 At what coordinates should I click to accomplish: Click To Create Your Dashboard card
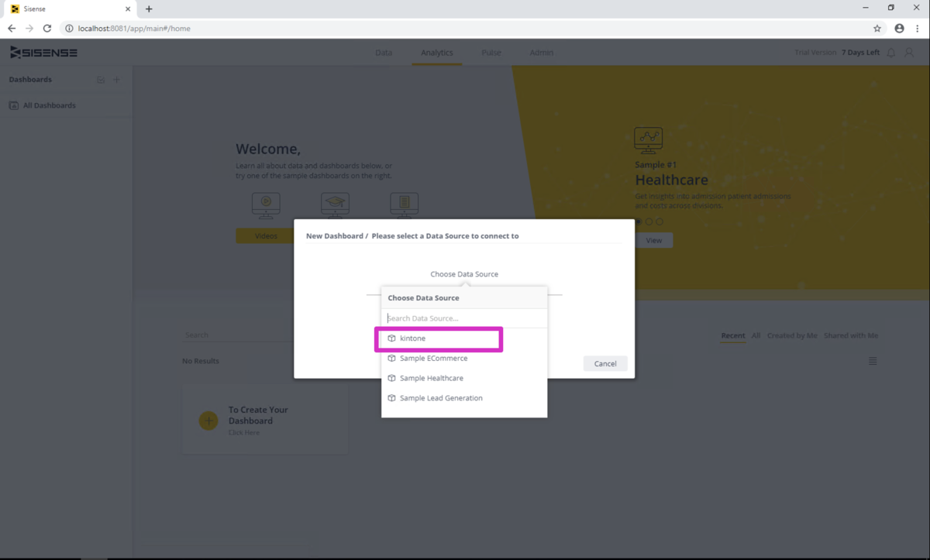265,421
